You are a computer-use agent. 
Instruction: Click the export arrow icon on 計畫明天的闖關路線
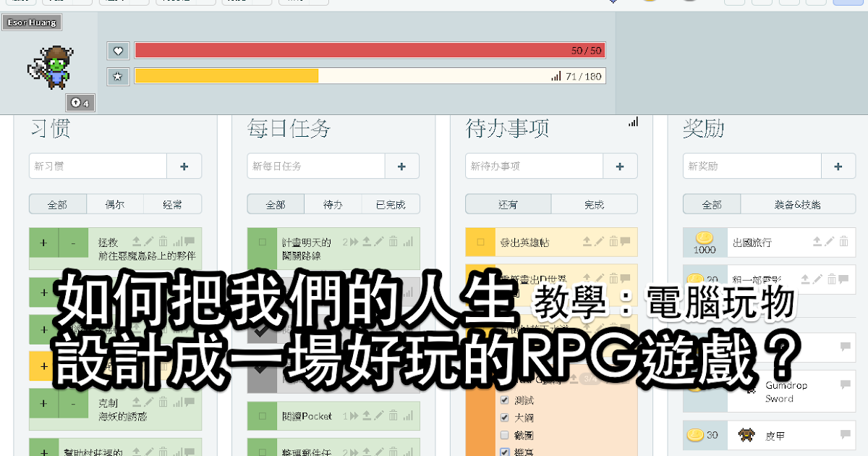[366, 242]
